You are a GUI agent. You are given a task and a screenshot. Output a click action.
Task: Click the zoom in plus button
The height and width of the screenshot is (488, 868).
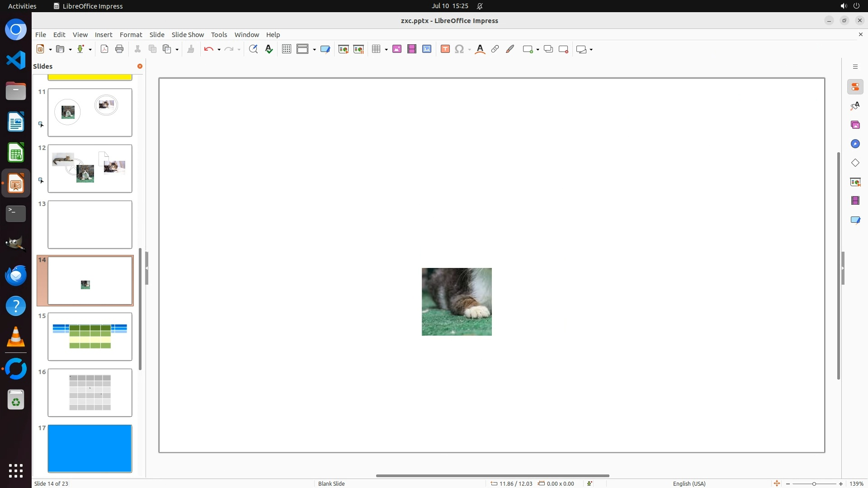click(x=841, y=483)
